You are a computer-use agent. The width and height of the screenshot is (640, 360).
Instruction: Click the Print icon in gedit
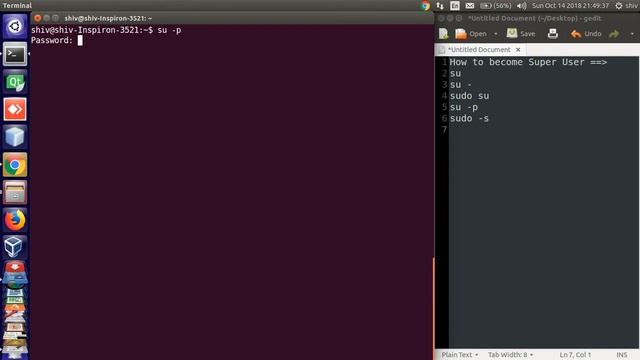coord(553,33)
